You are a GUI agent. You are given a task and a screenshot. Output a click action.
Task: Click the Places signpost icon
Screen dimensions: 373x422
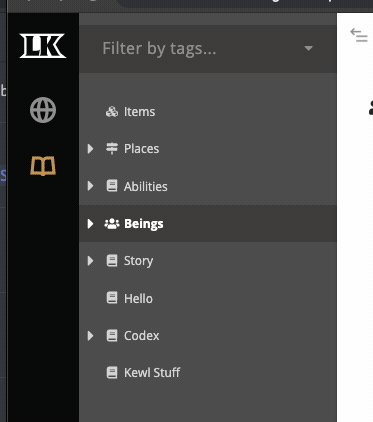coord(112,149)
